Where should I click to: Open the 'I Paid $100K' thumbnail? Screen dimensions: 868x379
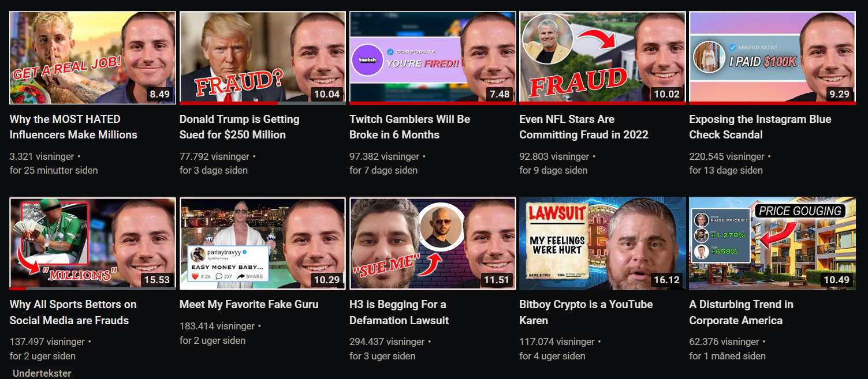(x=772, y=58)
